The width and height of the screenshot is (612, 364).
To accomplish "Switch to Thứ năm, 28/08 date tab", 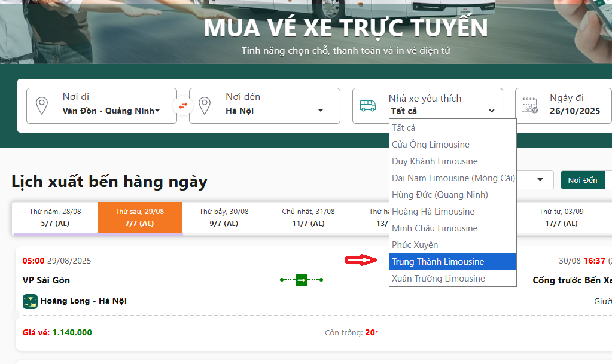I will 55,218.
